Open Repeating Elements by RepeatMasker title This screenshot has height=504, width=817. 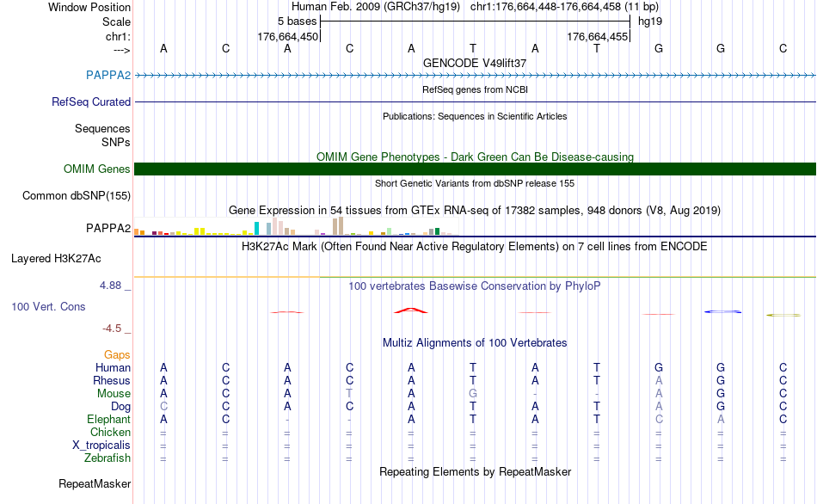(x=475, y=471)
